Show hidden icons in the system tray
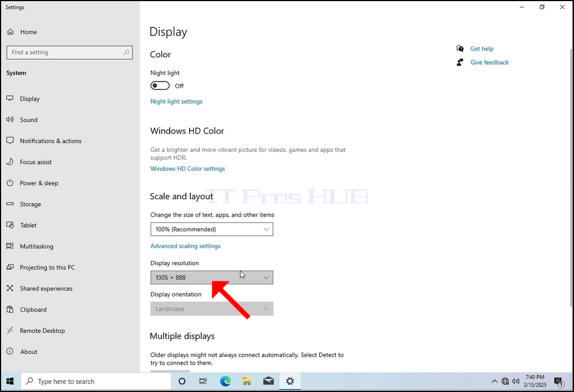 click(494, 381)
